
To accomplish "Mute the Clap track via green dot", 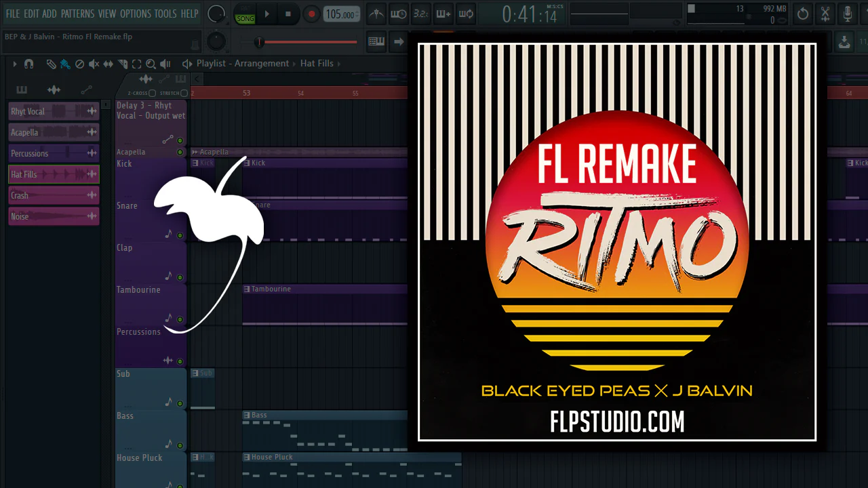I will 180,277.
